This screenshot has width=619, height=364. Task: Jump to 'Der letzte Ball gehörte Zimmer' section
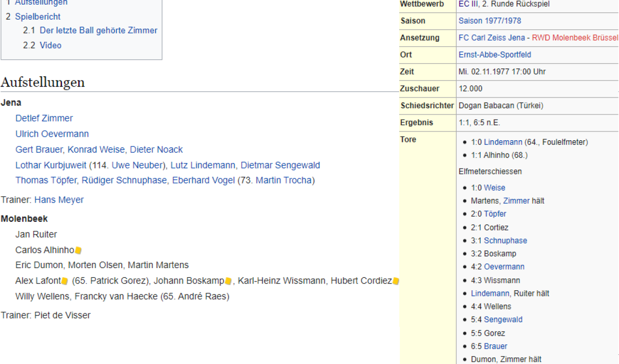point(99,30)
